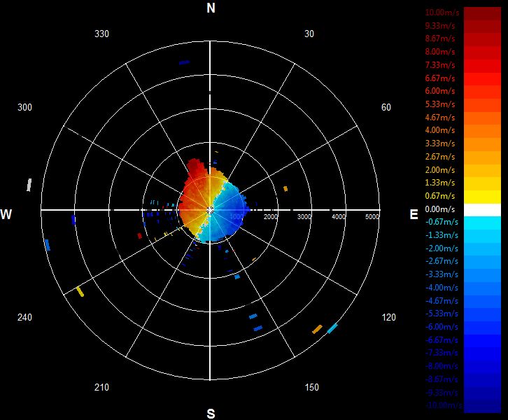Click the -0.67m/s legend label
This screenshot has width=508, height=420.
coord(442,222)
